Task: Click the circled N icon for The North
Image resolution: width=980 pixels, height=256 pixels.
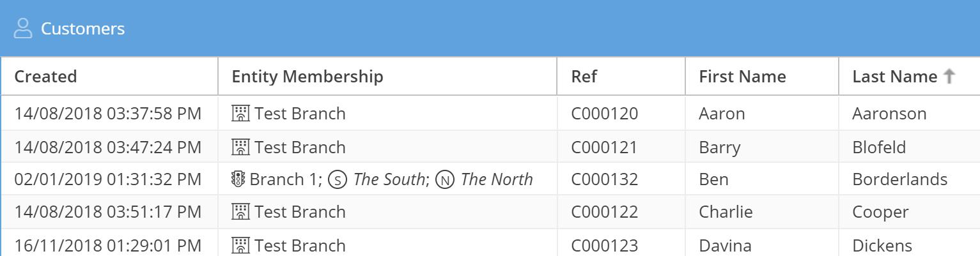Action: [444, 180]
